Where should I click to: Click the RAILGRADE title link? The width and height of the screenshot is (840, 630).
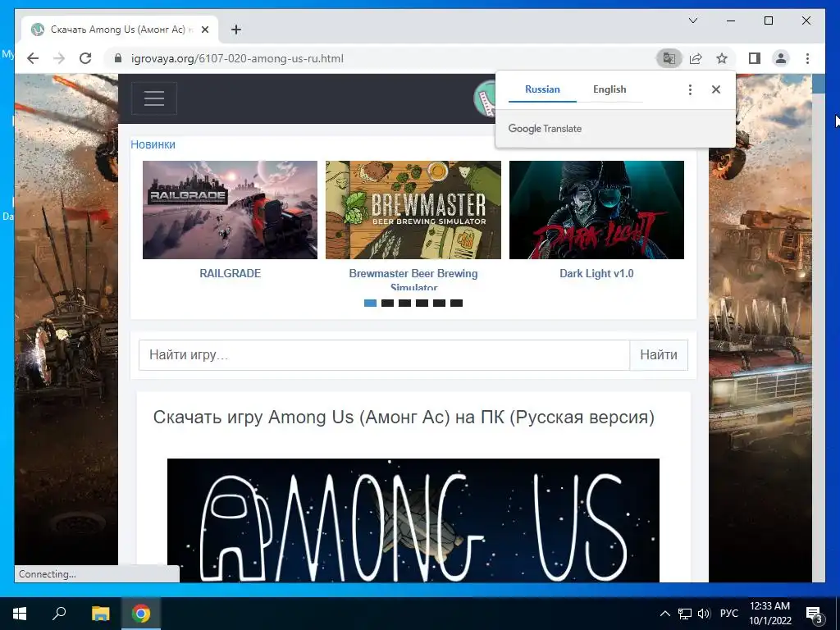coord(230,273)
